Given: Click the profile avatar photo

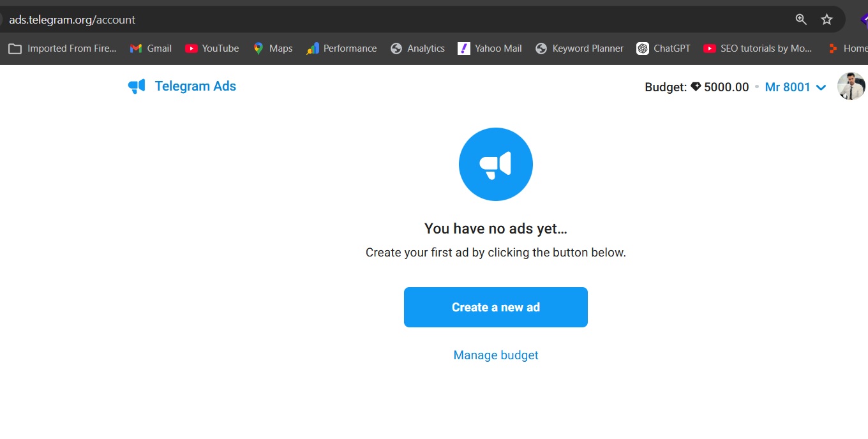Looking at the screenshot, I should pyautogui.click(x=851, y=86).
